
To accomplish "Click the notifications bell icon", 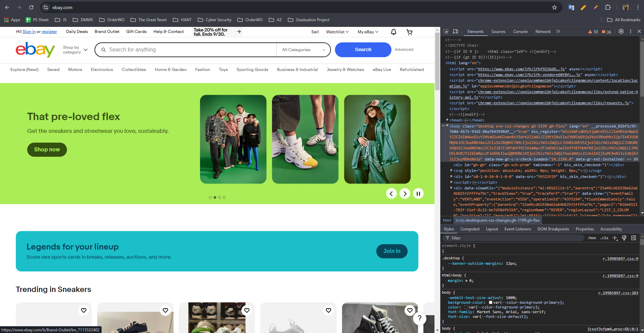I will pyautogui.click(x=393, y=32).
